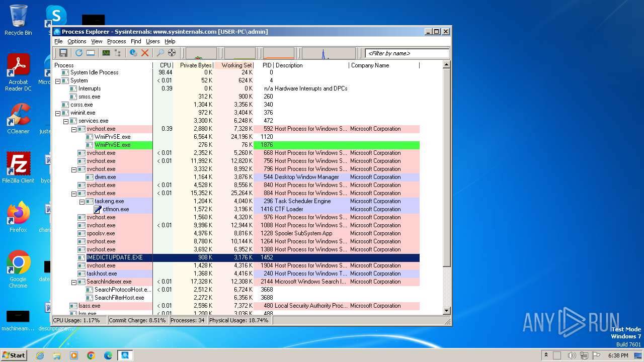Screen dimensions: 644x362
Task: Click the CPU usage mini graph in toolbar
Action: tap(201, 53)
